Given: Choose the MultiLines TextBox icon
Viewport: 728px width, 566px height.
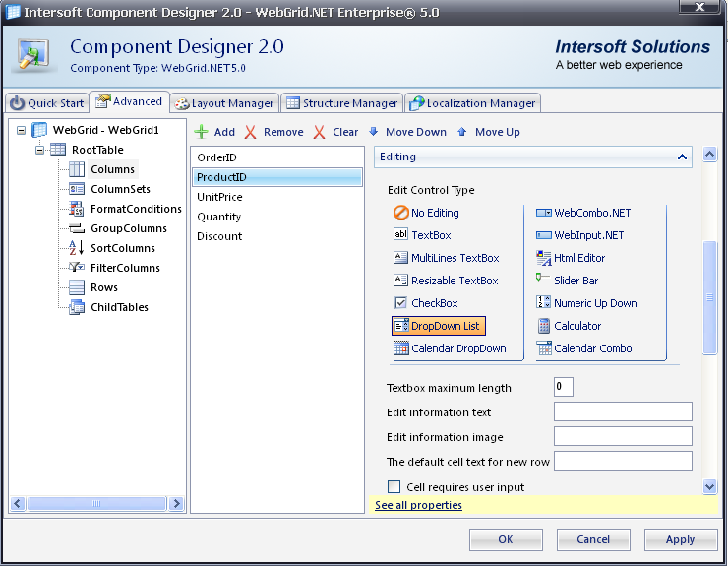Looking at the screenshot, I should click(400, 258).
